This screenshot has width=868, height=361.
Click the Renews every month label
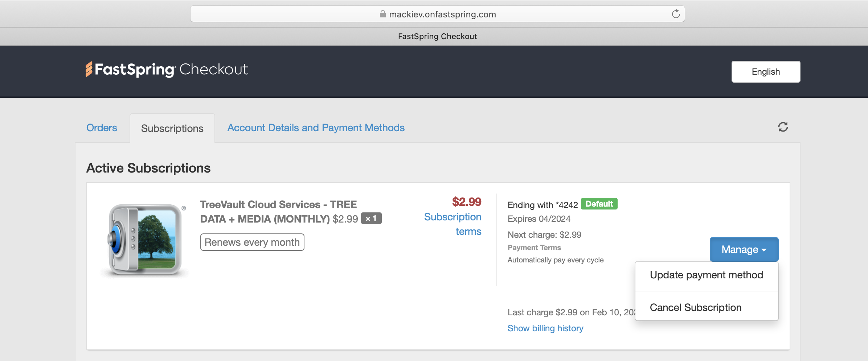(x=252, y=242)
